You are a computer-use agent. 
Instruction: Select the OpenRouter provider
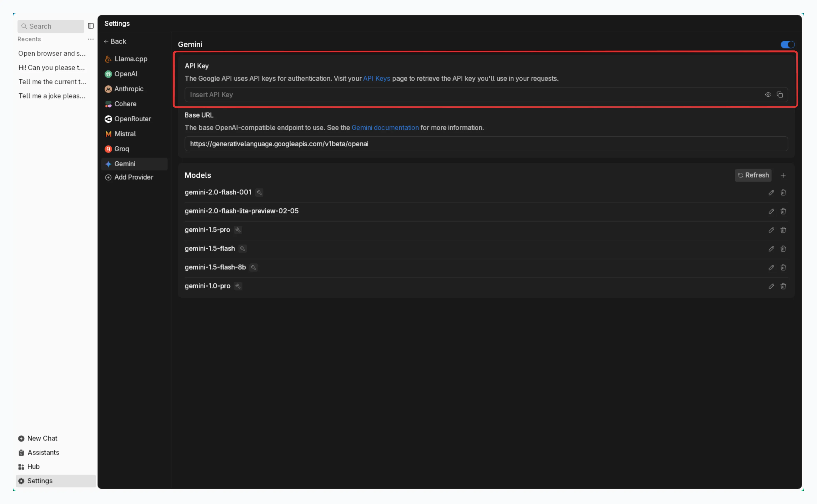pos(132,119)
